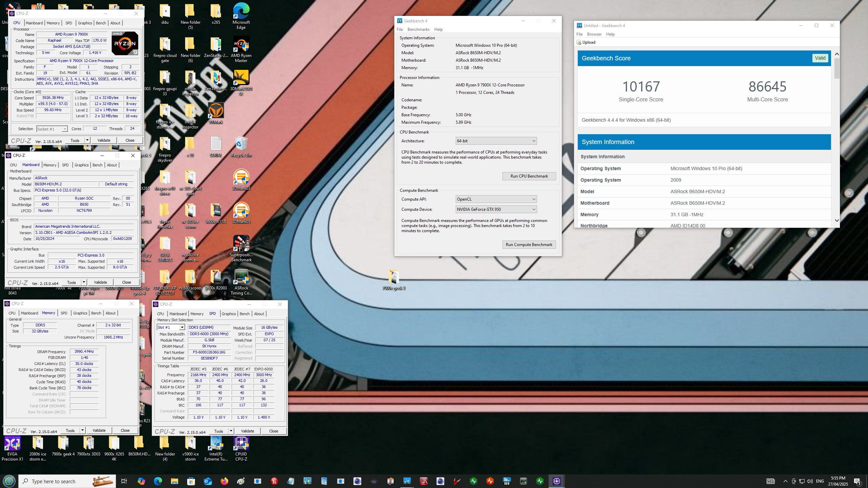The width and height of the screenshot is (868, 488).
Task: Open 3DMark05 desktop icon
Action: click(241, 213)
